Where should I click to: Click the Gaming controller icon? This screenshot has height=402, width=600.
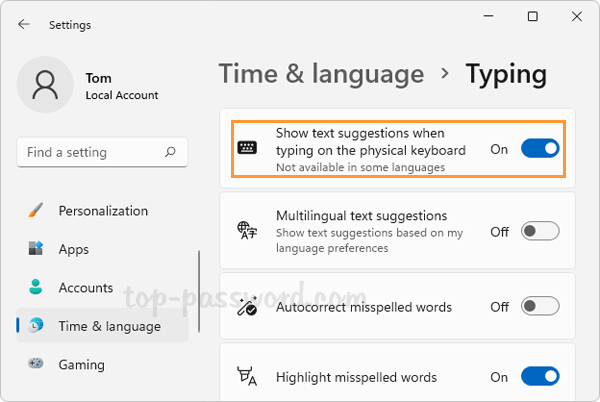click(36, 364)
